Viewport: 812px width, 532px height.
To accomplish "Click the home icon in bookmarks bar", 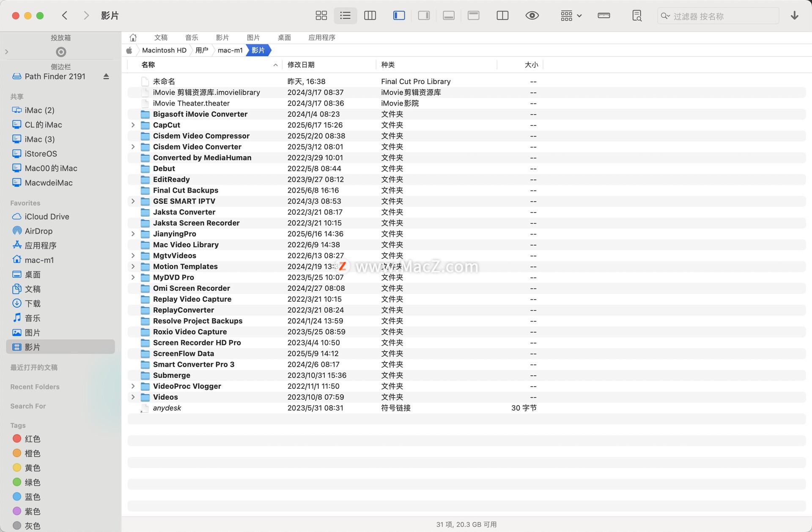I will [x=133, y=38].
